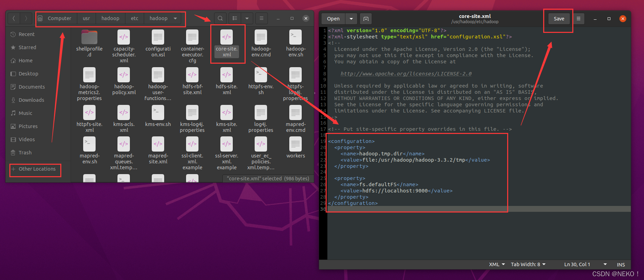This screenshot has width=644, height=280.
Task: Open Videos in Files sidebar
Action: [x=38, y=139]
